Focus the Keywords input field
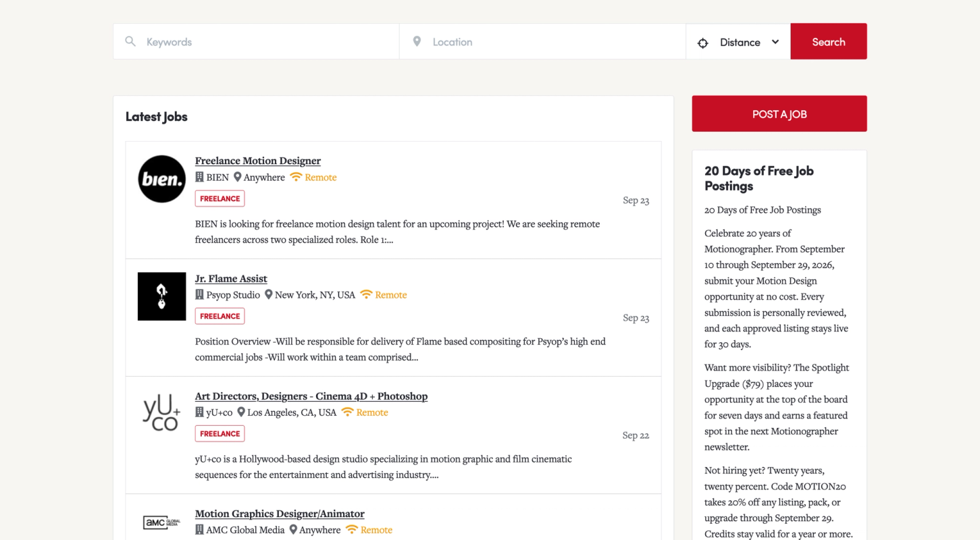This screenshot has height=540, width=980. coord(256,42)
